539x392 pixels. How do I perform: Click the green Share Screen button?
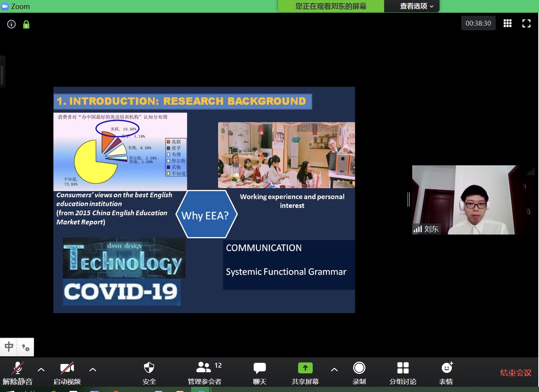[x=305, y=372]
